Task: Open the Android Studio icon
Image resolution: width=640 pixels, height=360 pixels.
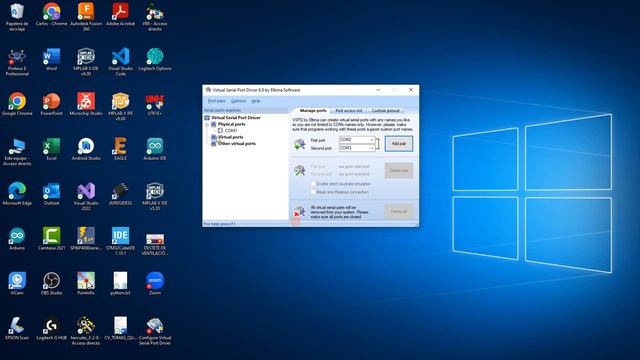Action: [86, 149]
